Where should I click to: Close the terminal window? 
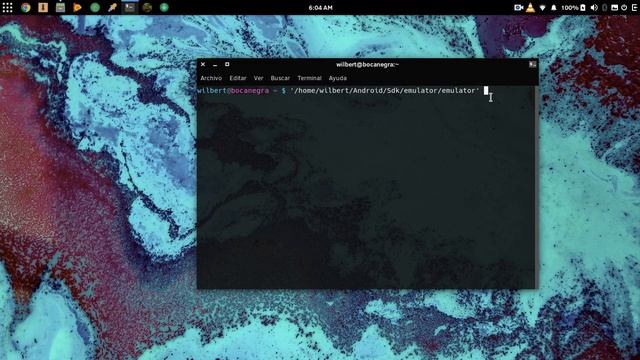click(x=203, y=64)
